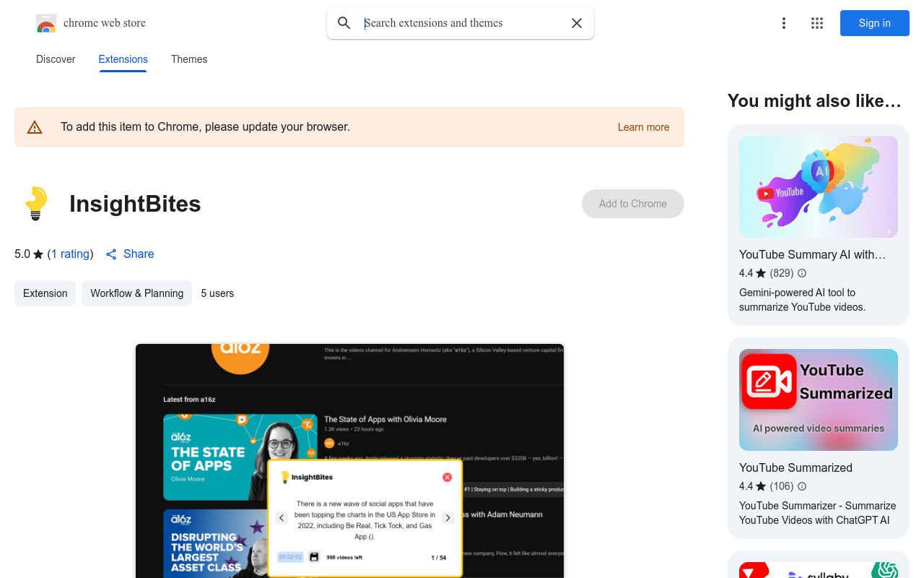The image size is (924, 578).
Task: Click the Sign in button
Action: click(875, 23)
